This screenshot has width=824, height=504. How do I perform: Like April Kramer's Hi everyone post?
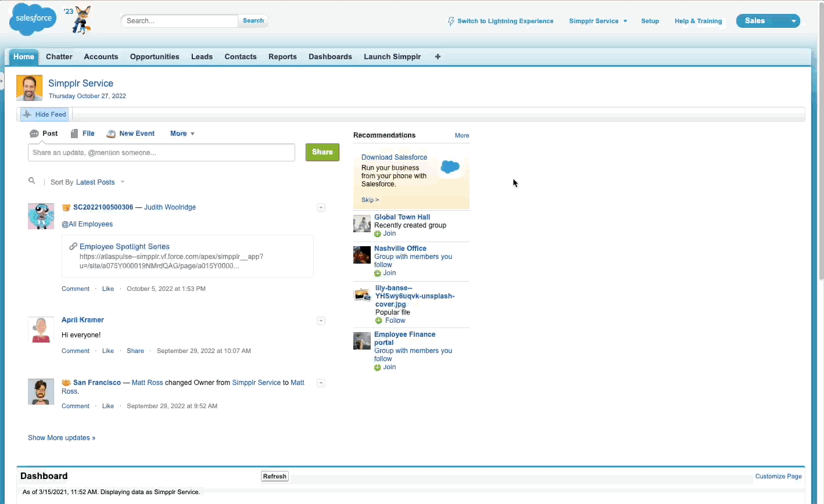point(108,351)
